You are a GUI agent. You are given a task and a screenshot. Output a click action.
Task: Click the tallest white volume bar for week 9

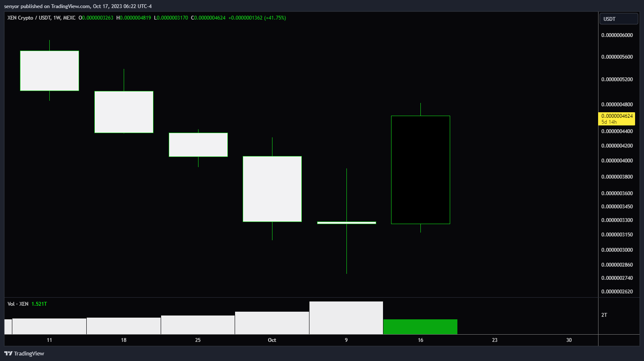click(346, 318)
